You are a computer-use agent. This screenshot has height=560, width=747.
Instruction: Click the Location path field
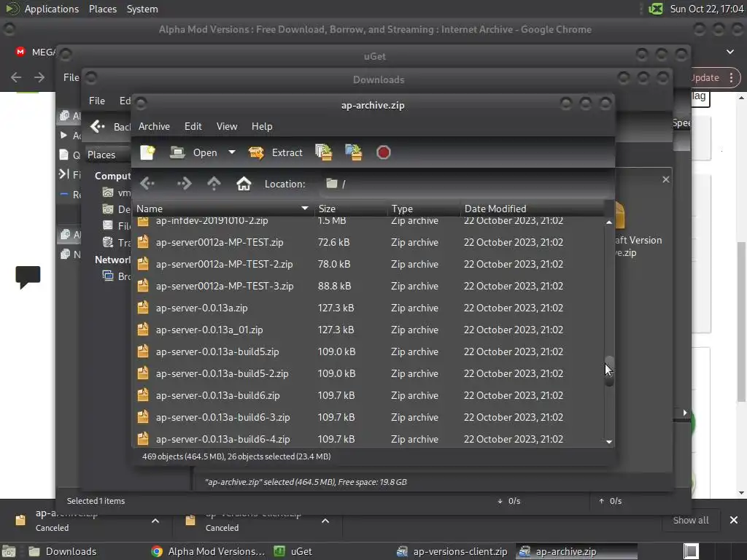point(465,184)
